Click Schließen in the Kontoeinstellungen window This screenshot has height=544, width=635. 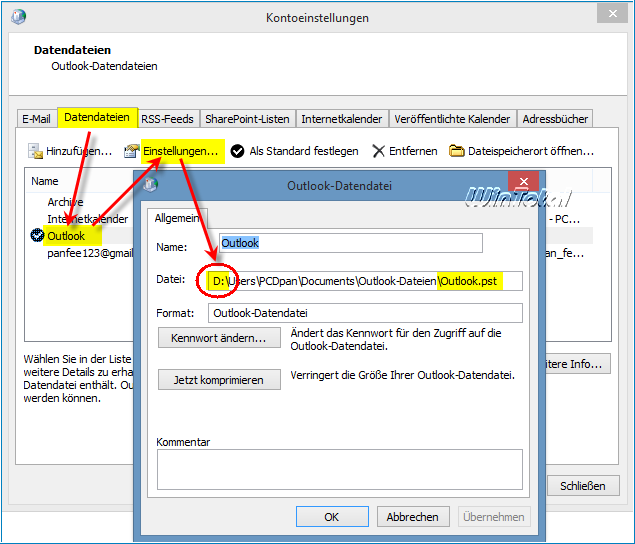click(x=583, y=486)
